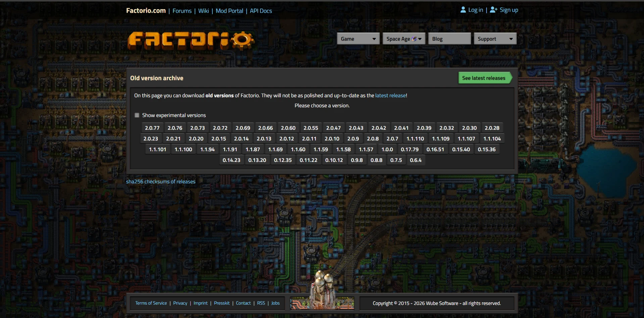Select version 0.7.5
Viewport: 644px width, 318px height.
(396, 160)
